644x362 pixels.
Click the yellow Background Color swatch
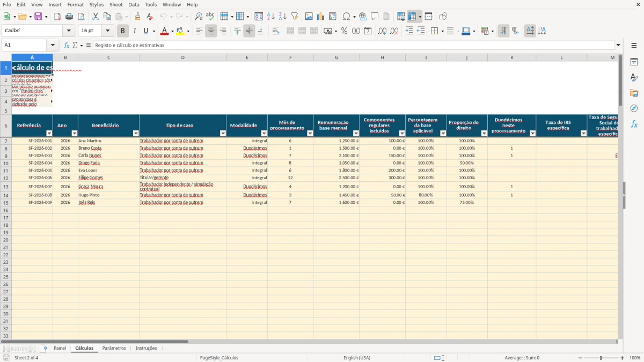[x=180, y=31]
